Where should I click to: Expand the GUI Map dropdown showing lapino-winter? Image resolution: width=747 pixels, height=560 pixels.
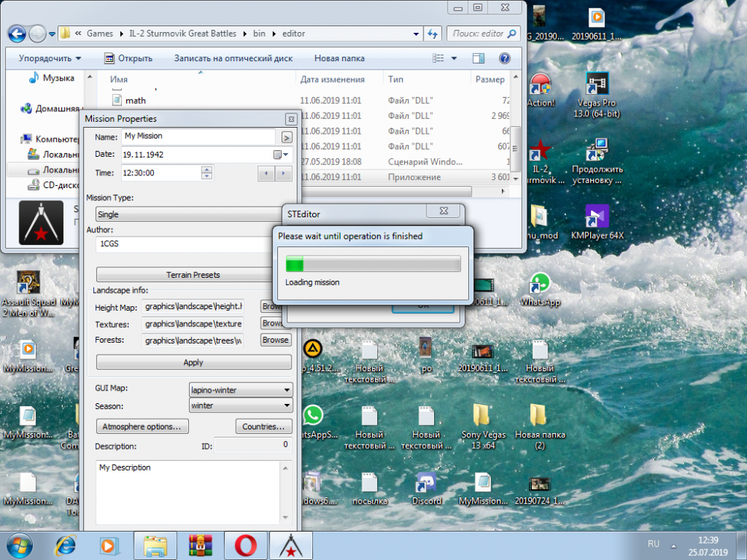(x=288, y=390)
